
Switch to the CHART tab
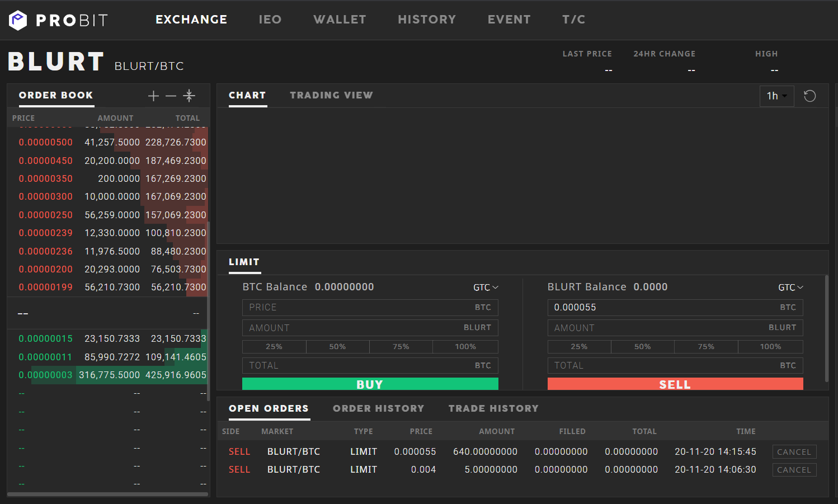tap(247, 96)
